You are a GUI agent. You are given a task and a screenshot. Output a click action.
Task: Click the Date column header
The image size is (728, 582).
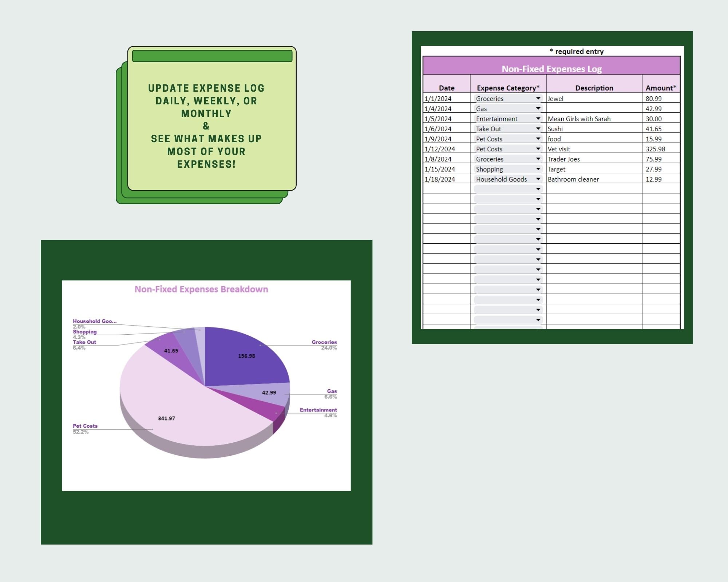[x=446, y=88]
